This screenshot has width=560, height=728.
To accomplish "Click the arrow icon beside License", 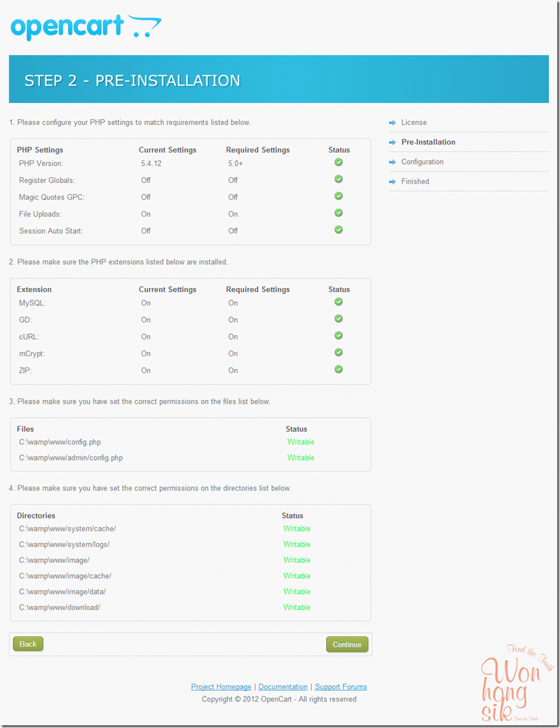I will 392,122.
